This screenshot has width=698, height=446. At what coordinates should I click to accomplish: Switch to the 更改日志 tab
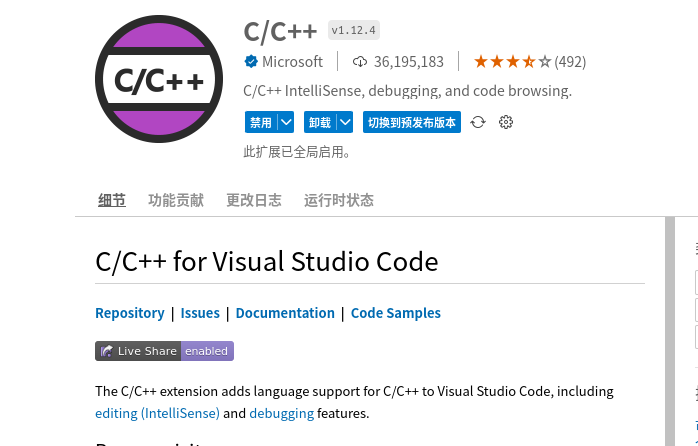click(x=254, y=200)
